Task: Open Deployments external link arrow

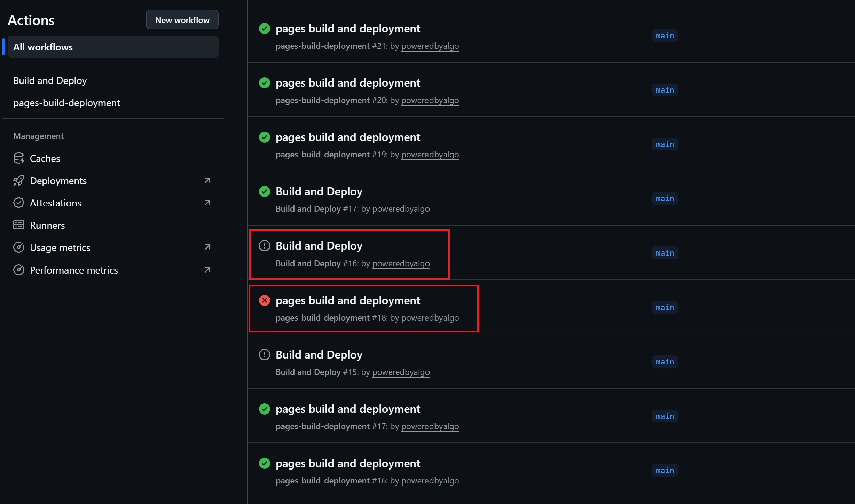Action: [207, 180]
